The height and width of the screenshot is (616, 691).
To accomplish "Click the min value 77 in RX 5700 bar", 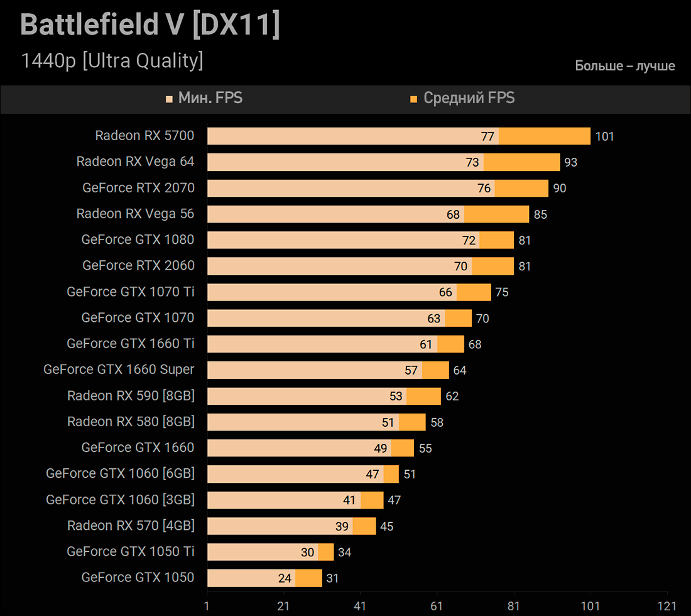I will (x=487, y=136).
